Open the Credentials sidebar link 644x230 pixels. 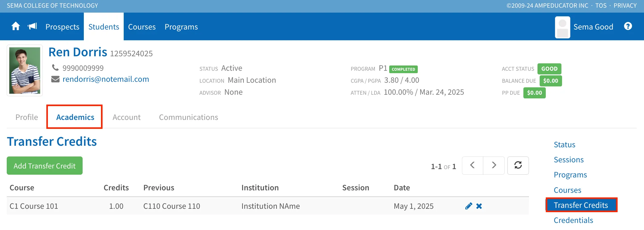[x=573, y=220]
